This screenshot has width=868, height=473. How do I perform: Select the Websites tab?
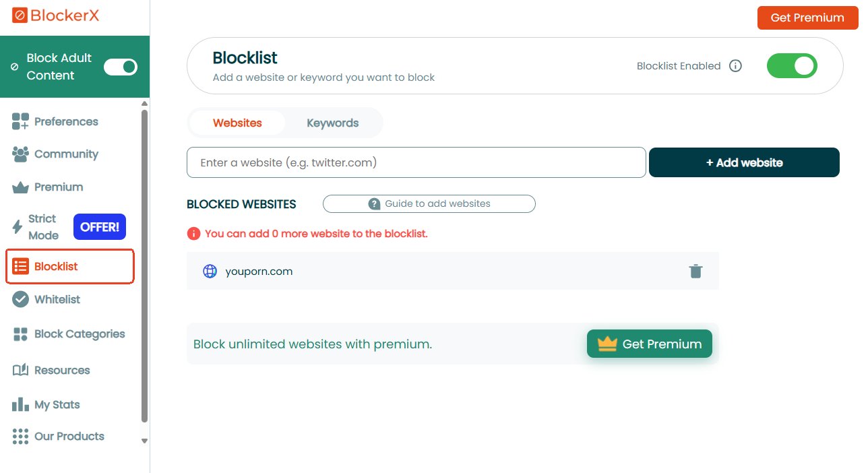click(x=237, y=123)
